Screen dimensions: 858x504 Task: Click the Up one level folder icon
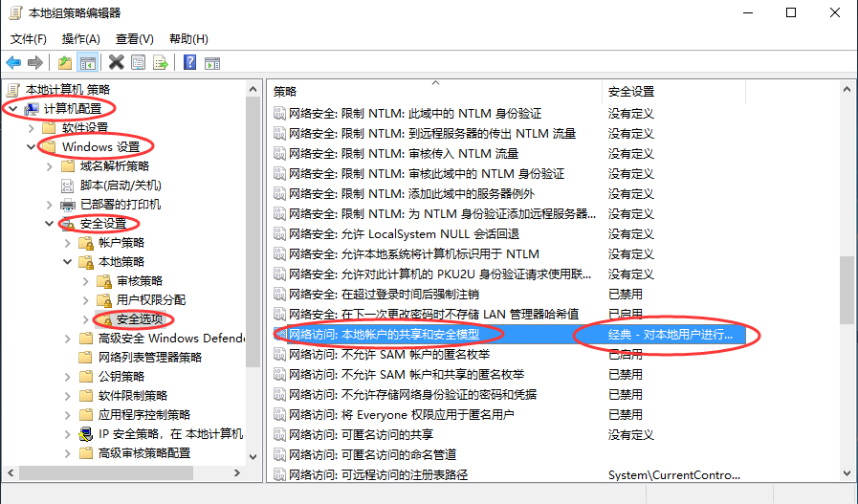pos(65,63)
